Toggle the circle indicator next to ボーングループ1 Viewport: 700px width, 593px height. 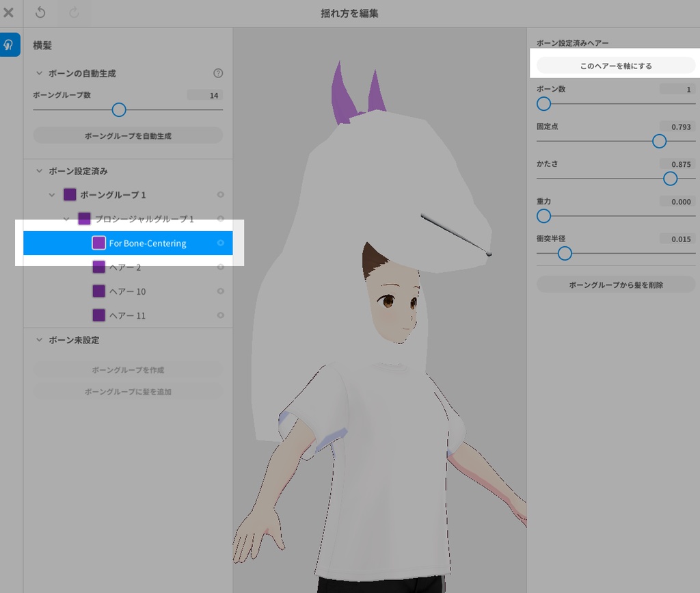click(x=220, y=194)
